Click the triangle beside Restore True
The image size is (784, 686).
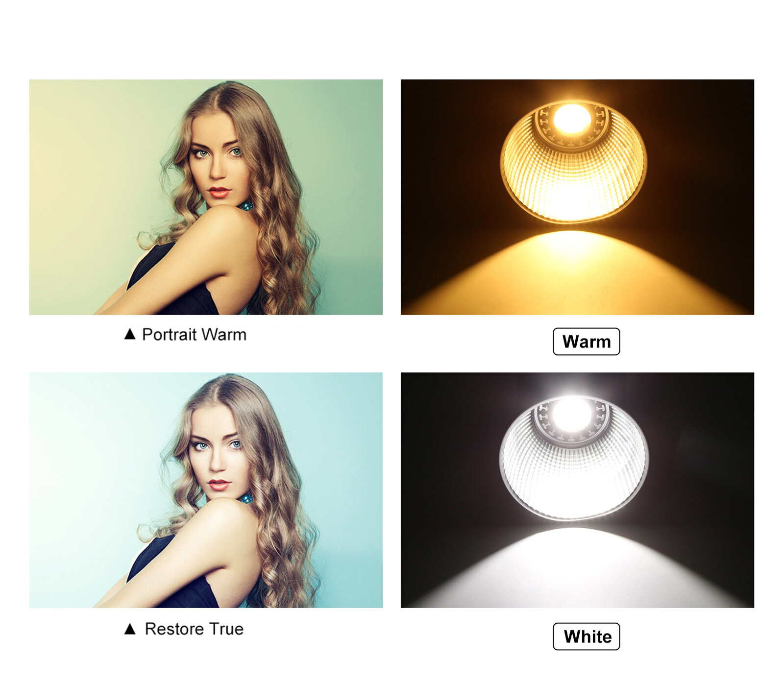coord(130,629)
